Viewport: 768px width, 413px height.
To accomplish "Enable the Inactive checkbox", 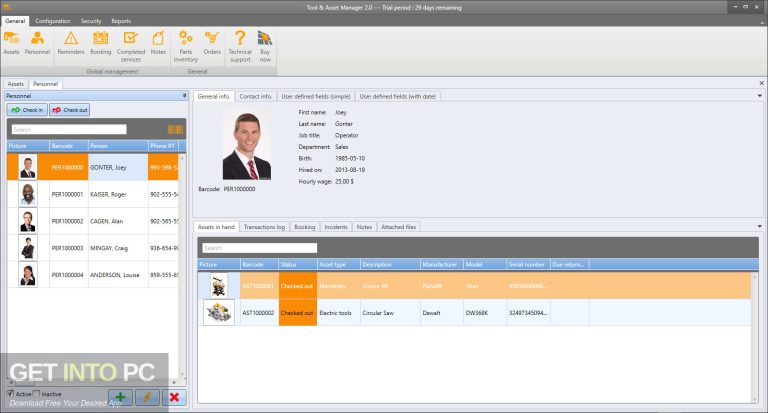I will pos(37,394).
